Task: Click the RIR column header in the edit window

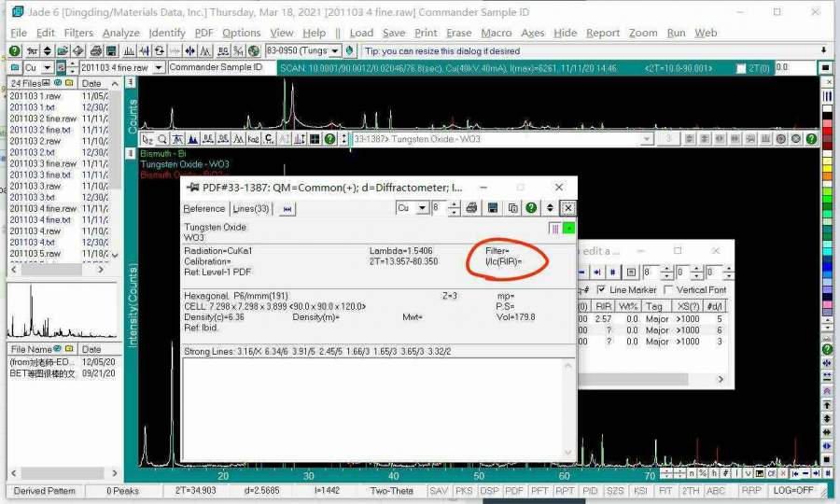Action: click(x=603, y=306)
